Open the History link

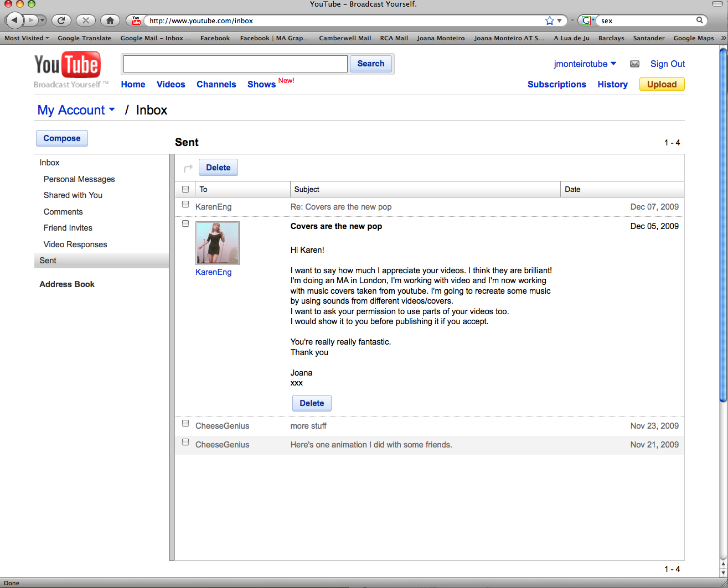(x=612, y=84)
